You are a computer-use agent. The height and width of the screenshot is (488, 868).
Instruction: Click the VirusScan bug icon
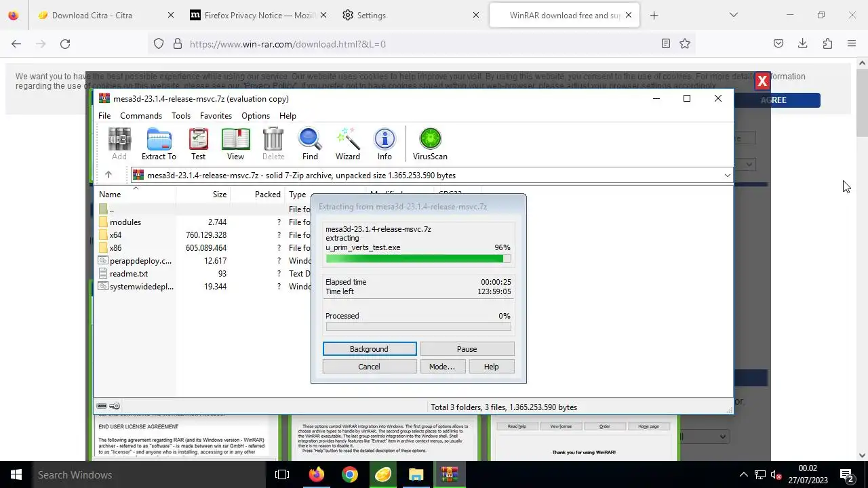(x=430, y=144)
